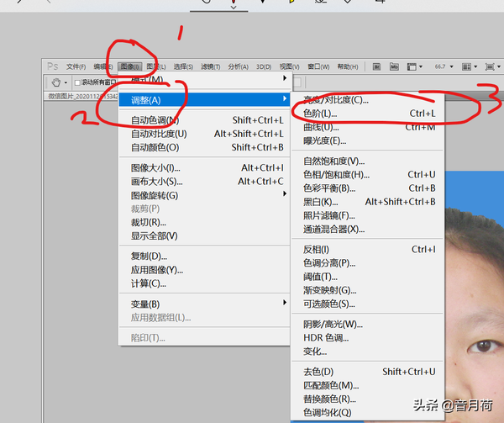
Task: Choose HDR 色调... adjustment
Action: coord(368,338)
